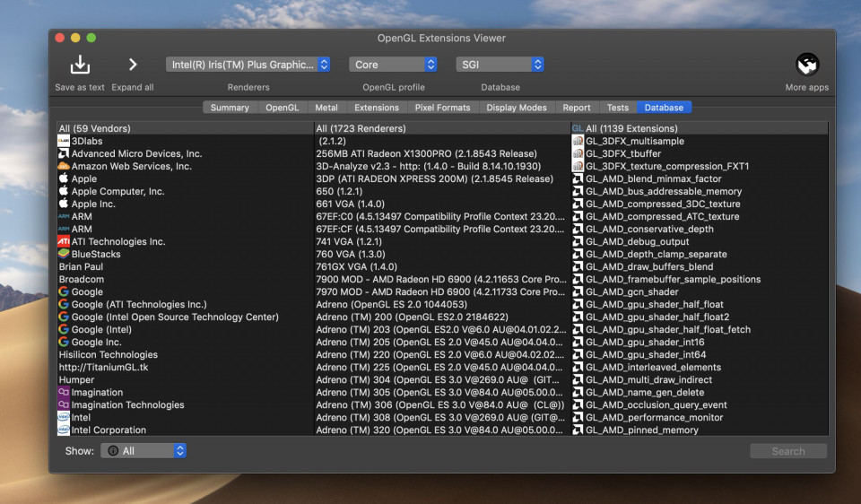Switch to the Metal tab
This screenshot has width=861, height=504.
coord(326,108)
